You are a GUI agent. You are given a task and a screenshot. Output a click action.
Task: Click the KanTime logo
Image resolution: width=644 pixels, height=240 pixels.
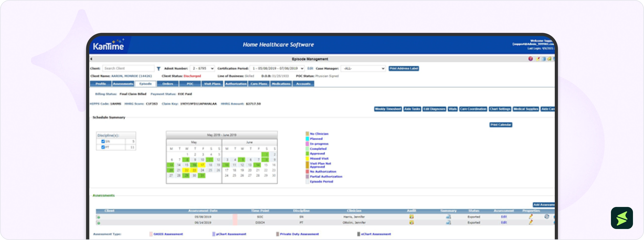coord(108,45)
